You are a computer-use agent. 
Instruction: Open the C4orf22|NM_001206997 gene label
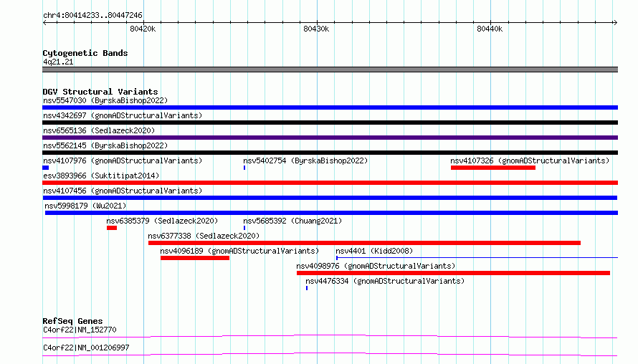[x=86, y=348]
